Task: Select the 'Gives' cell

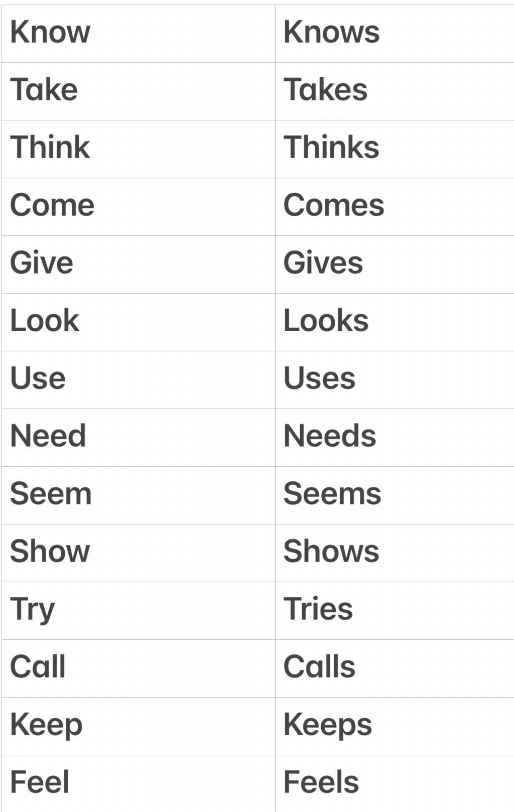Action: [x=395, y=264]
